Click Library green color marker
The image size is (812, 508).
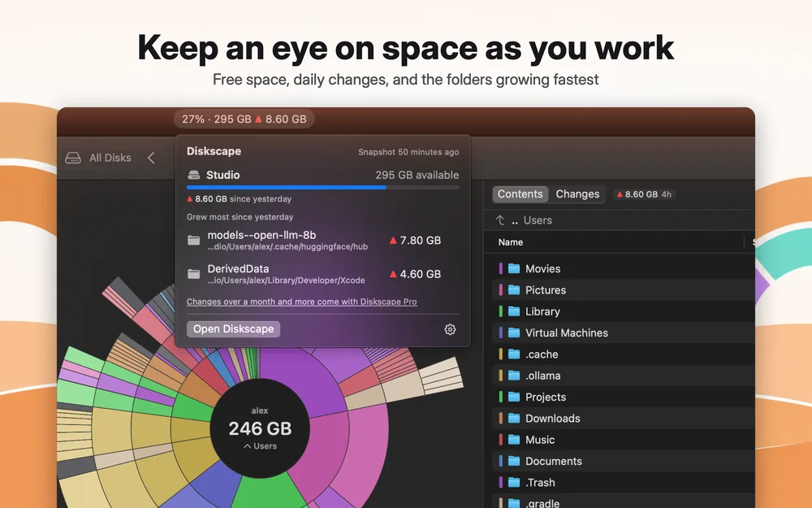click(x=501, y=311)
